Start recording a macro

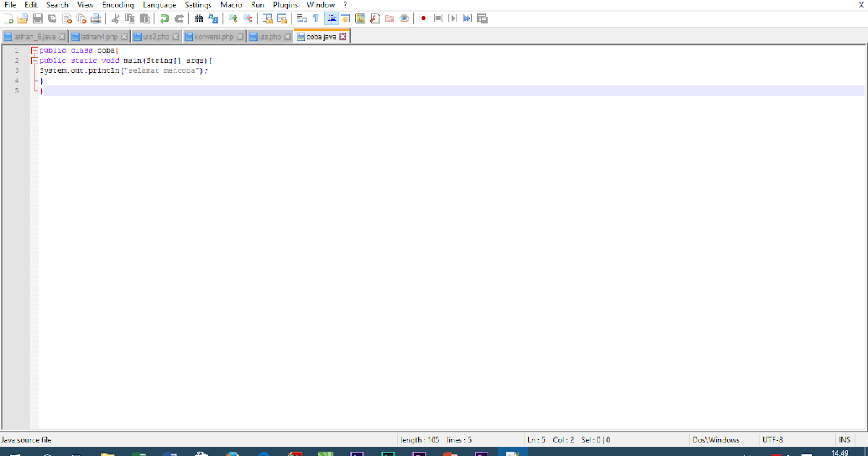422,18
